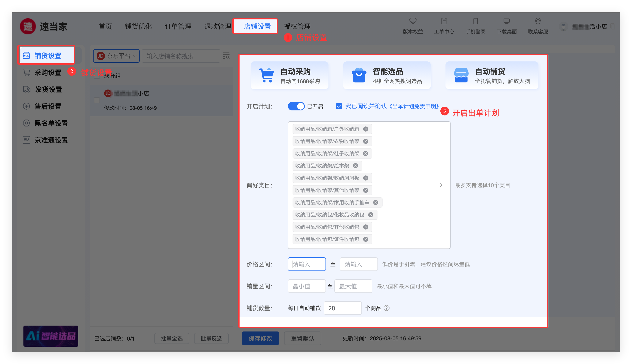632x364 pixels.
Task: Open 工单中心 ticket icon
Action: pyautogui.click(x=444, y=21)
